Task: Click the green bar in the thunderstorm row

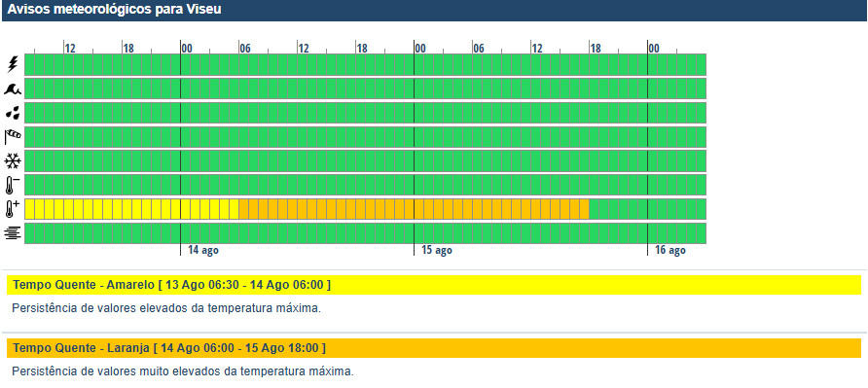Action: point(365,65)
